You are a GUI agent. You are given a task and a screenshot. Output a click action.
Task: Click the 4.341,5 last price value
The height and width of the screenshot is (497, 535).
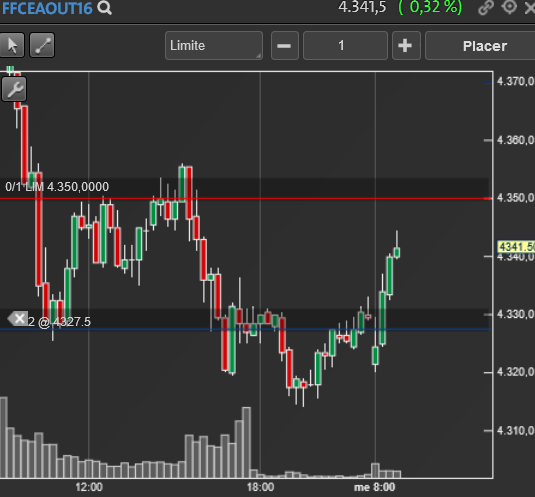click(x=362, y=7)
